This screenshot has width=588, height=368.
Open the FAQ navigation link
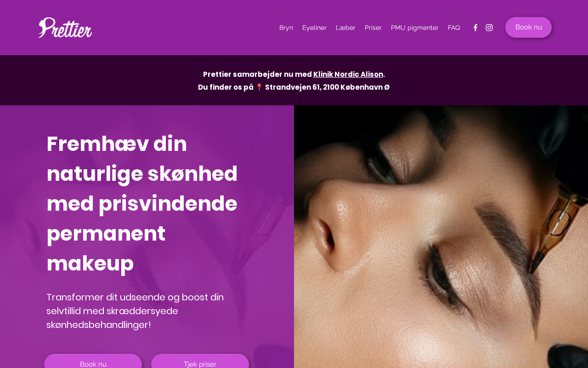click(454, 28)
